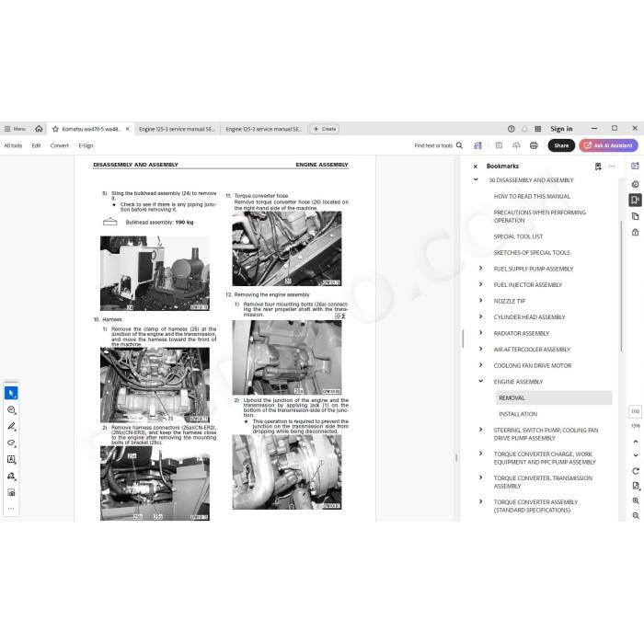Screen dimensions: 644x644
Task: Click the Sign in link
Action: 561,129
